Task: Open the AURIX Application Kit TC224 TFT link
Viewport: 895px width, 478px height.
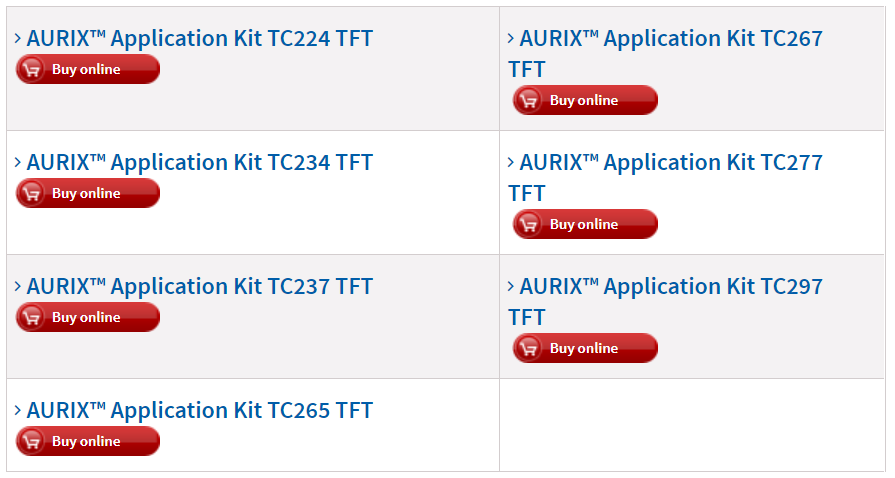Action: 199,39
